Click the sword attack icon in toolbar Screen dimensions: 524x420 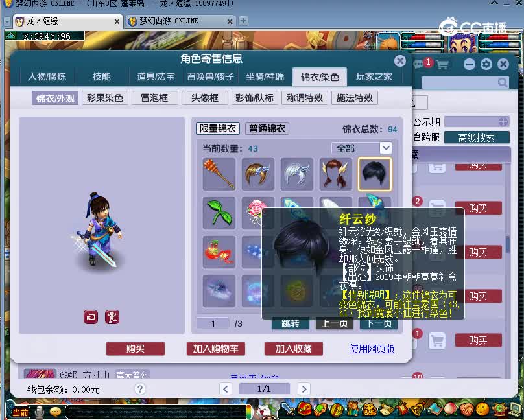point(287,410)
